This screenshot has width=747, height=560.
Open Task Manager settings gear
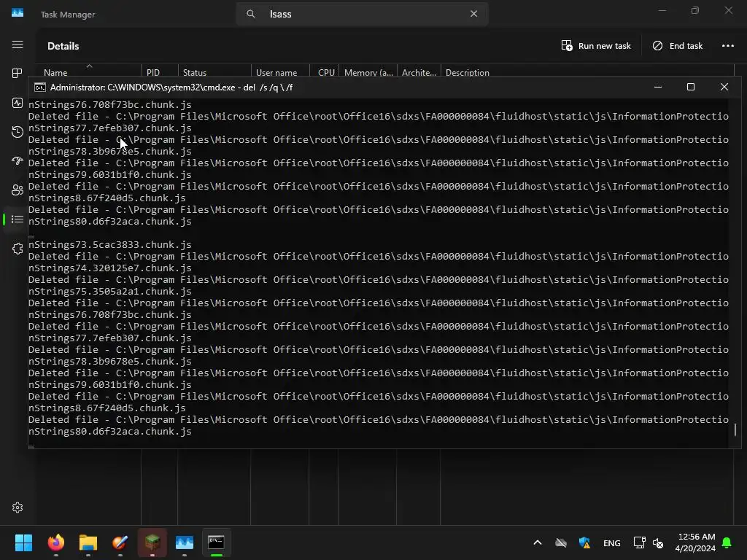[x=18, y=507]
